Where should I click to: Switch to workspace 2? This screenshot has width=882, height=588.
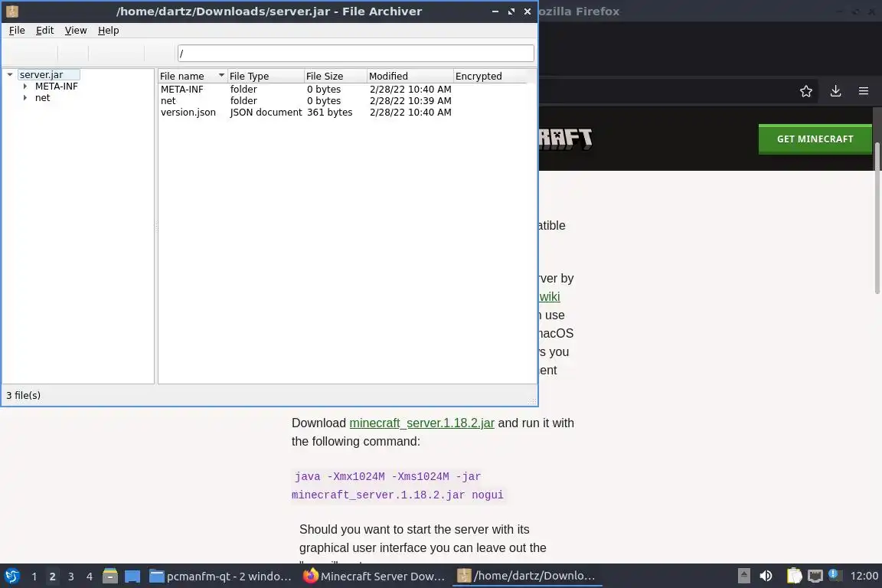[x=52, y=577]
